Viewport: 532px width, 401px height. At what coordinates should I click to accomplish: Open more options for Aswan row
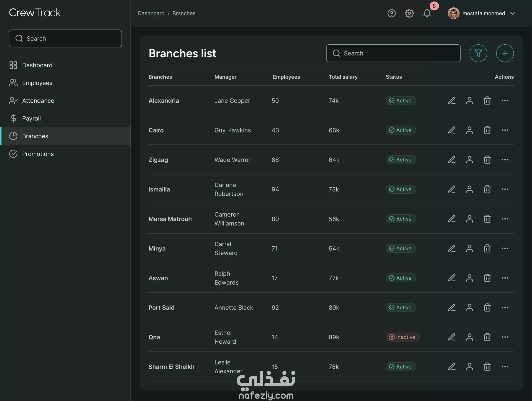pyautogui.click(x=505, y=278)
